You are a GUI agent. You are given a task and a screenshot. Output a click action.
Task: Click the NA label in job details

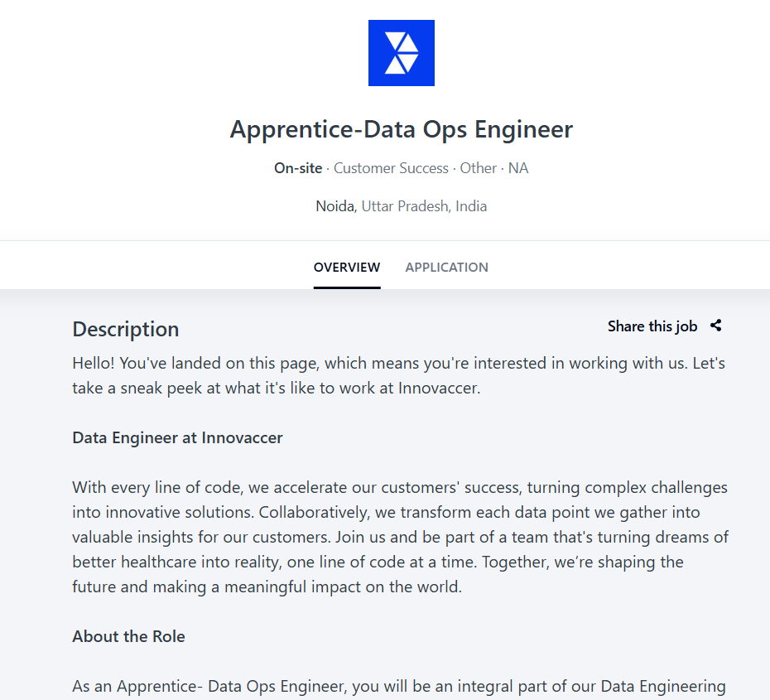[518, 168]
